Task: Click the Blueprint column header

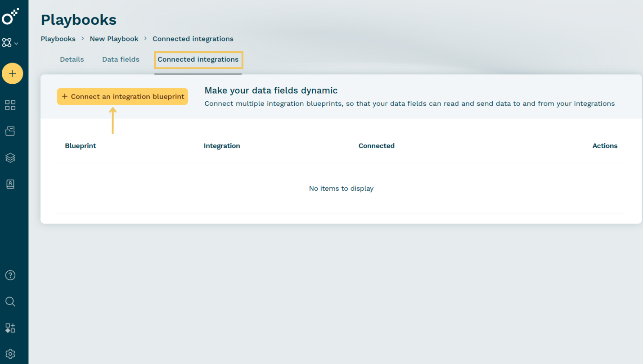Action: click(81, 146)
